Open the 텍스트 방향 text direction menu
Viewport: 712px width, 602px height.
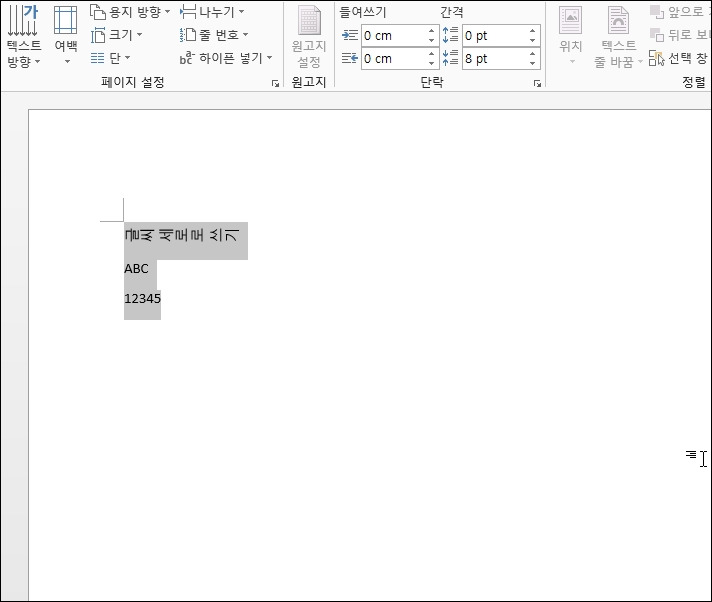(23, 35)
